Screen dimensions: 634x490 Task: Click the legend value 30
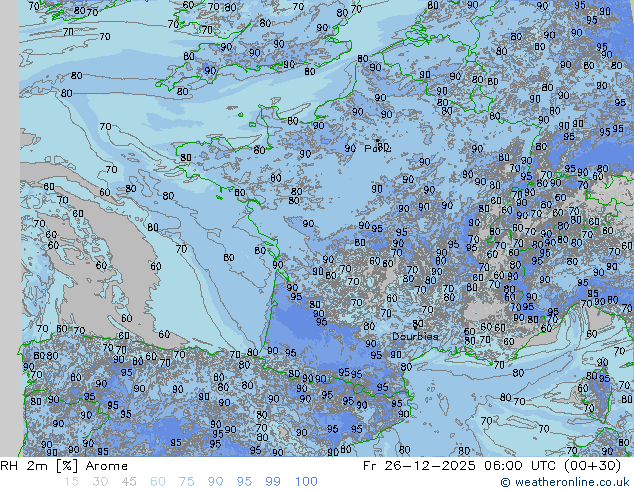[x=100, y=482]
